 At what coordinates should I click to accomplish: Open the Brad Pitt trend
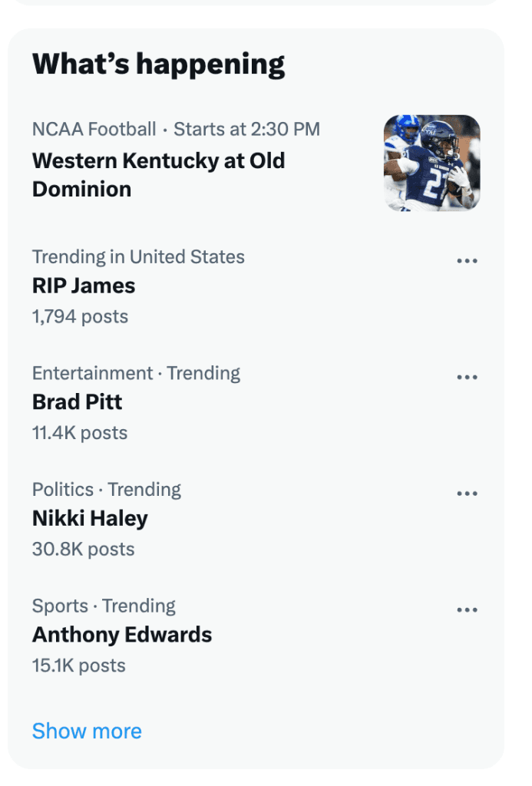(78, 401)
